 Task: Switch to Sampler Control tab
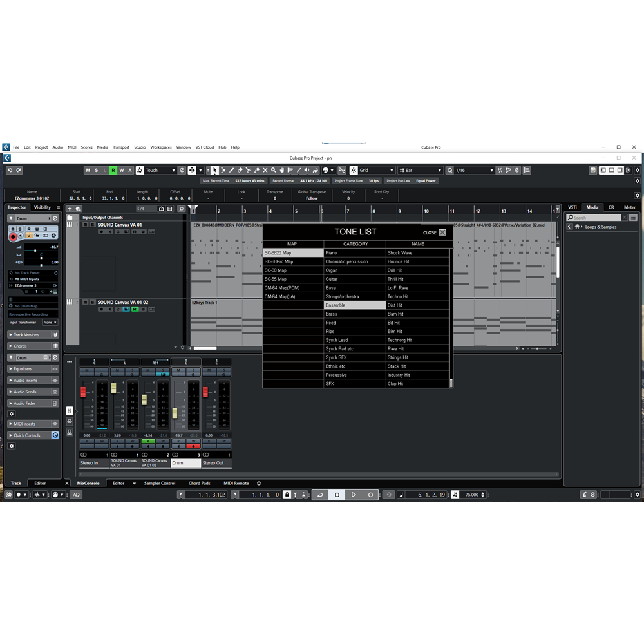click(x=160, y=484)
